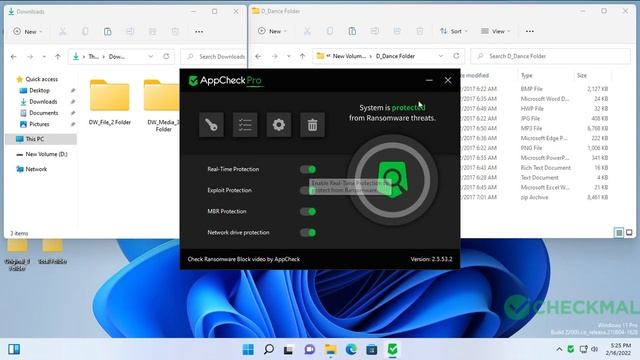Switch to details view icon in D_Dance Folder
The image size is (640, 360).
pyautogui.click(x=619, y=233)
